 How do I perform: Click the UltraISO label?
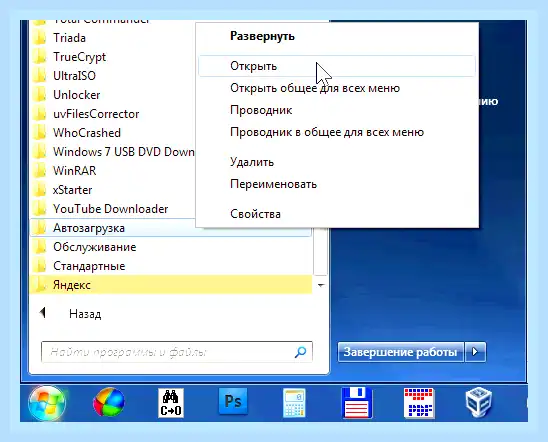74,75
